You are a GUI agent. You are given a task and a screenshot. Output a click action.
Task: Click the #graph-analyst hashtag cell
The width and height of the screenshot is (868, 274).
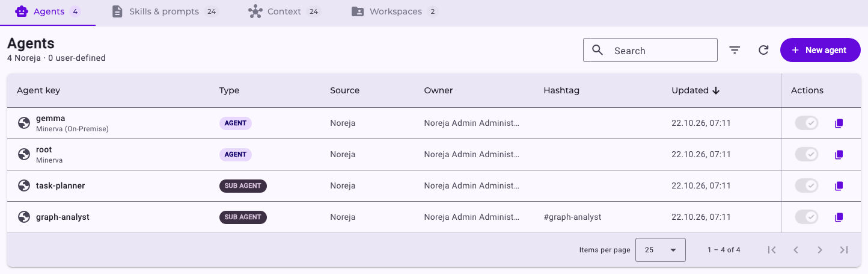coord(572,217)
